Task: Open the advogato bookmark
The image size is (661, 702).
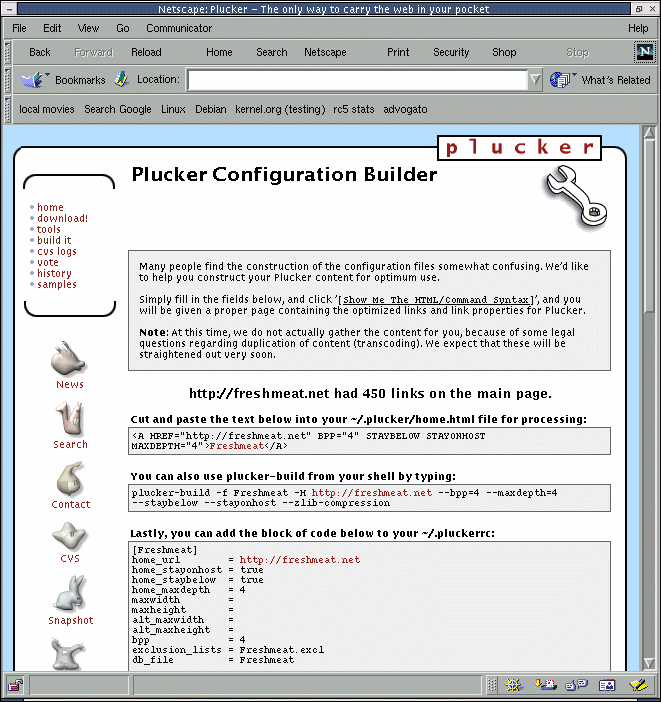Action: point(405,109)
